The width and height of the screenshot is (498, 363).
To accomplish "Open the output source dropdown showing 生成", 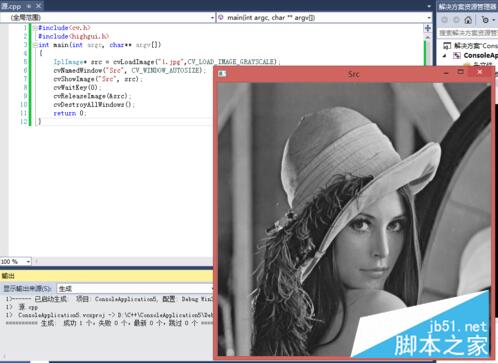I will [135, 288].
